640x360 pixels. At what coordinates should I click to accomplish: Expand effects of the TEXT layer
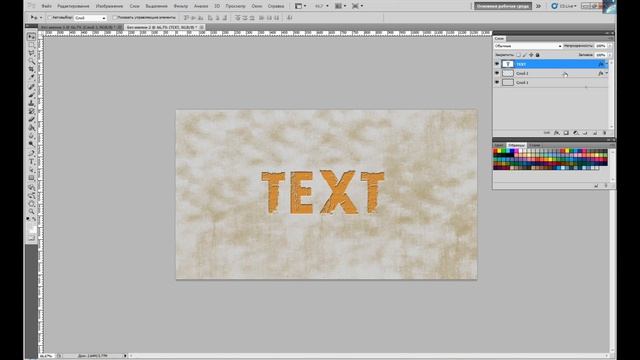[607, 64]
